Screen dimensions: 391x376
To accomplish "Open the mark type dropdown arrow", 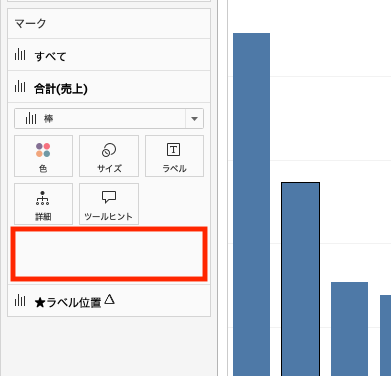I will [194, 119].
